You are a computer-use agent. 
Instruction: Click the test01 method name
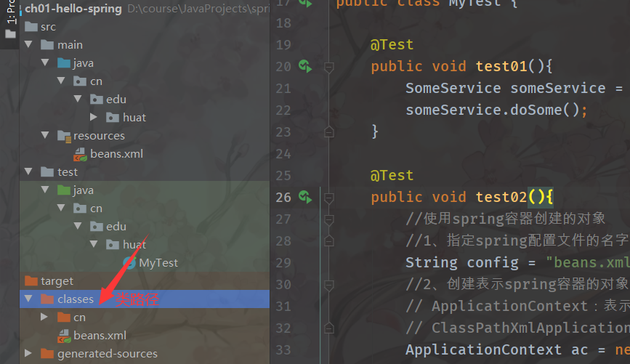coord(501,66)
